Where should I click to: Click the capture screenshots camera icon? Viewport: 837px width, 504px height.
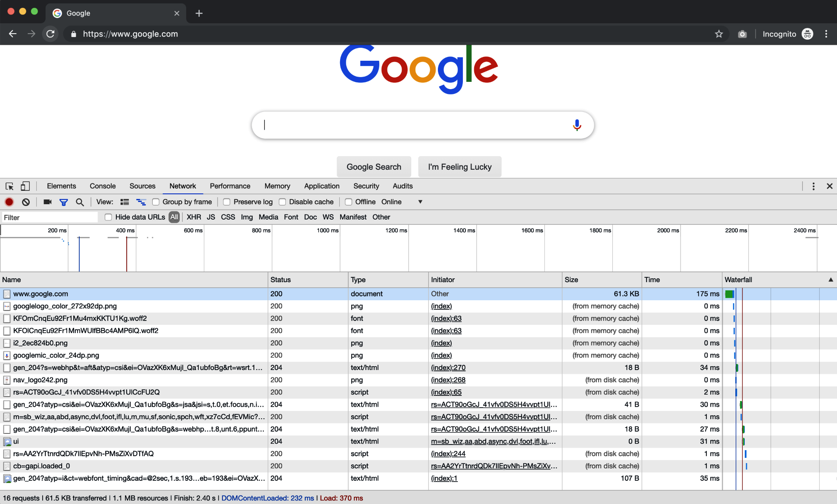coord(47,202)
